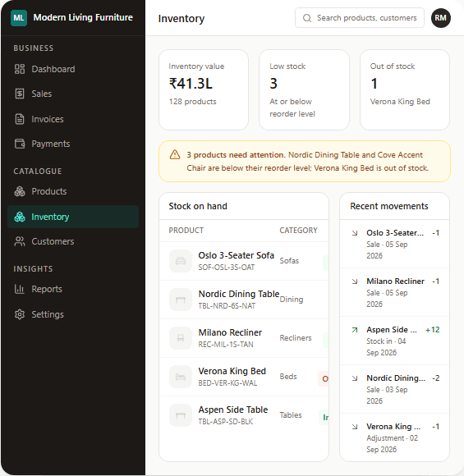Viewport: 464px width, 476px height.
Task: Click the ML logo badge
Action: point(19,18)
